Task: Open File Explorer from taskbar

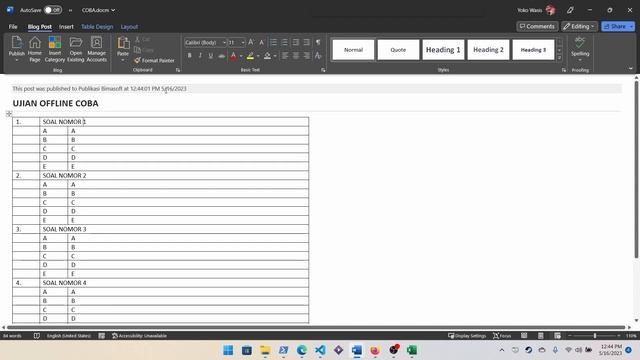Action: tap(265, 350)
